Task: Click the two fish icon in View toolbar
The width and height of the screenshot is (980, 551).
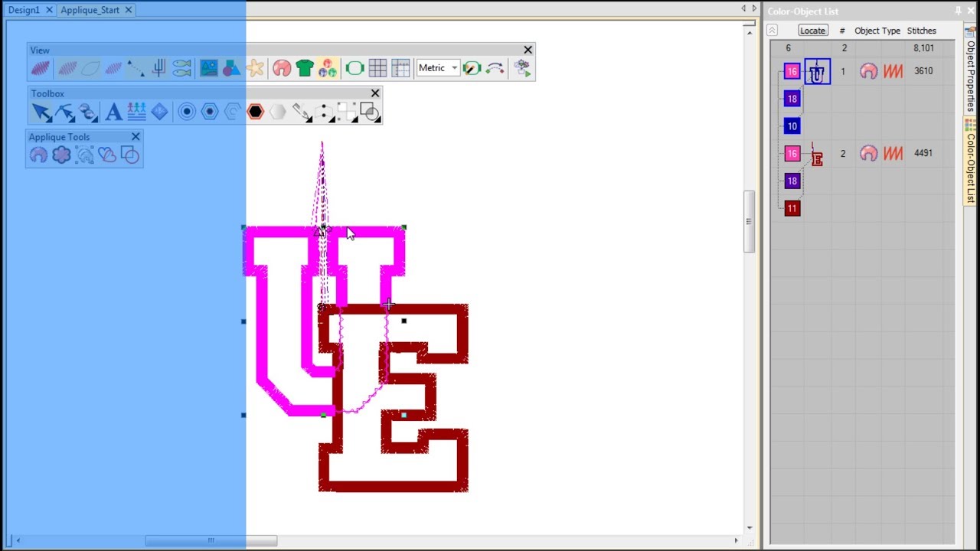Action: (x=181, y=69)
